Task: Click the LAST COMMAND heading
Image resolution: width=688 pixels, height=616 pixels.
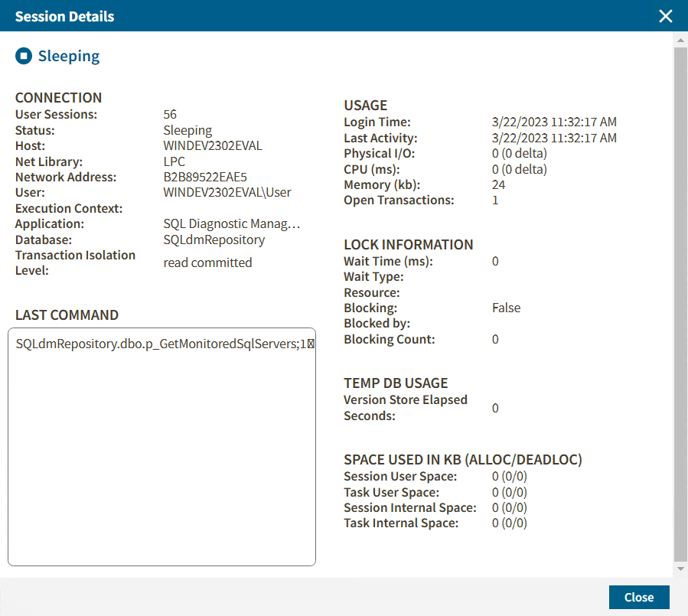Action: point(67,315)
